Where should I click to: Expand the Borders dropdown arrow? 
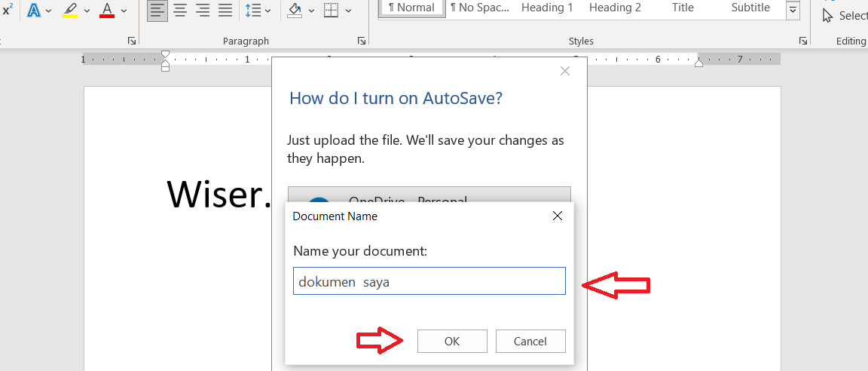point(348,11)
